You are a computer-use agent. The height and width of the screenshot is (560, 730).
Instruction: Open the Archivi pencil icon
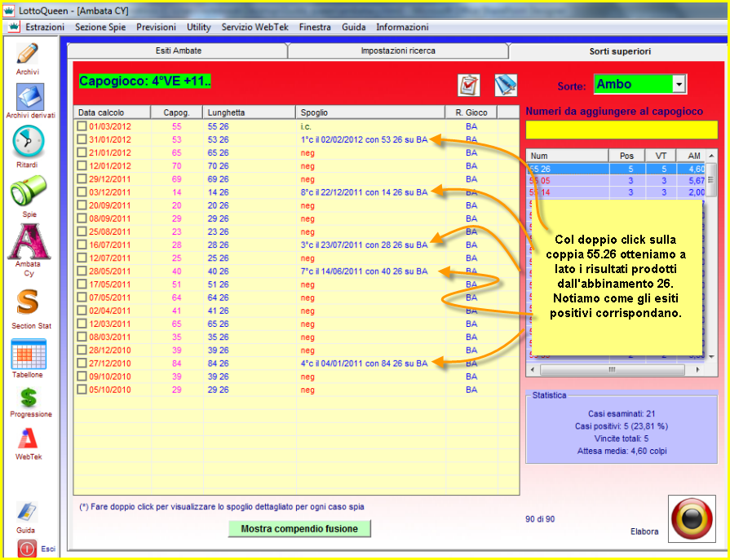(x=28, y=54)
